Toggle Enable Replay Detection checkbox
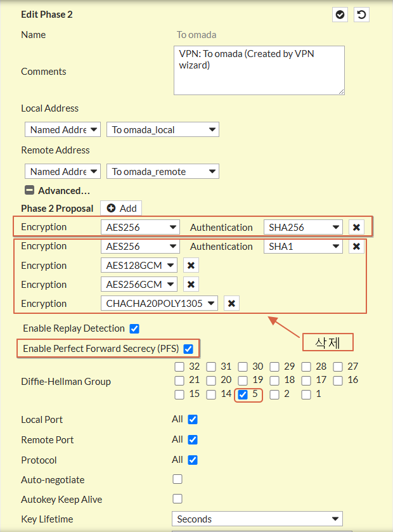 (x=134, y=328)
